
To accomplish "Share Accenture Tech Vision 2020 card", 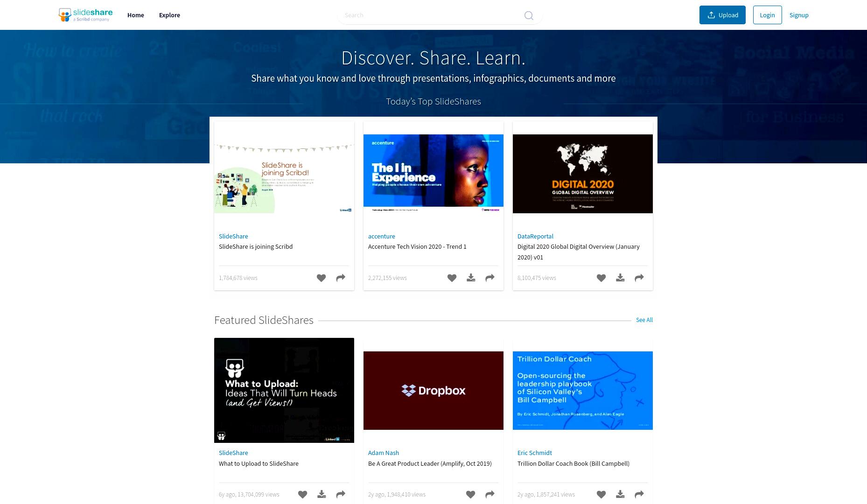I will point(490,278).
